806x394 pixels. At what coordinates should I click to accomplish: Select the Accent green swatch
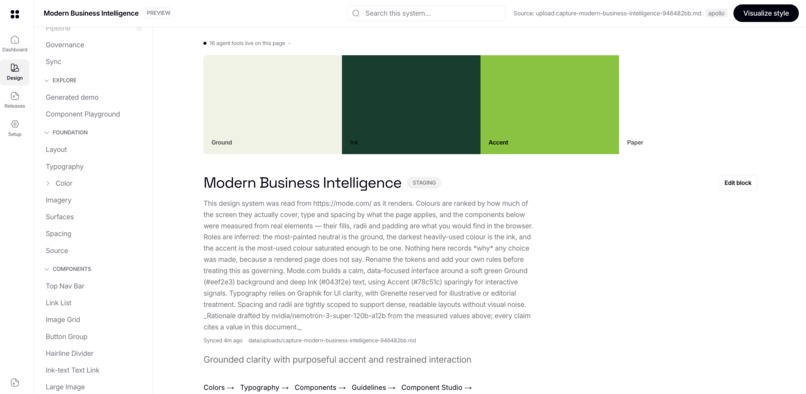(549, 104)
